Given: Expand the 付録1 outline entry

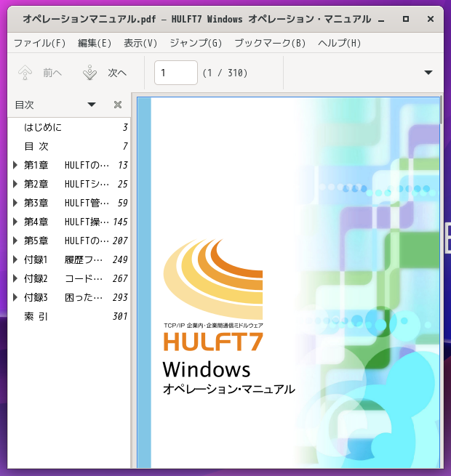Looking at the screenshot, I should [x=15, y=259].
